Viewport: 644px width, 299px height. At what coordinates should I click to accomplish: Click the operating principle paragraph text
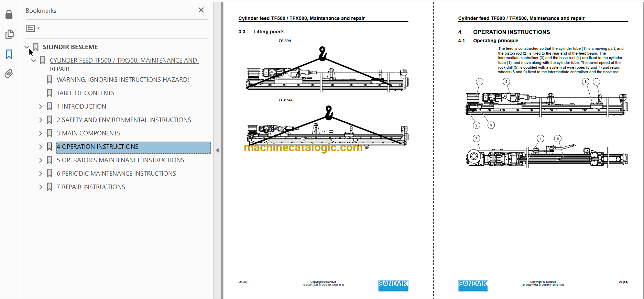tap(561, 60)
